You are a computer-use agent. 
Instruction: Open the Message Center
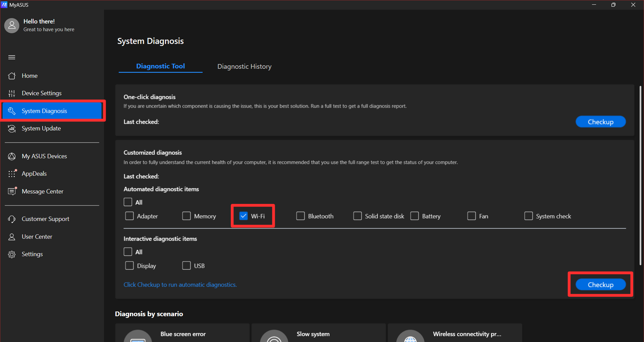[x=42, y=191]
